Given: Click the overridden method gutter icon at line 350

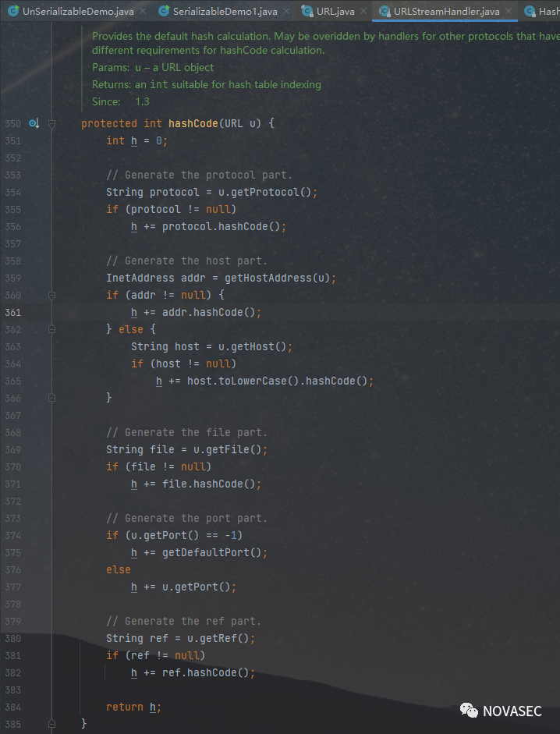Looking at the screenshot, I should click(x=34, y=123).
